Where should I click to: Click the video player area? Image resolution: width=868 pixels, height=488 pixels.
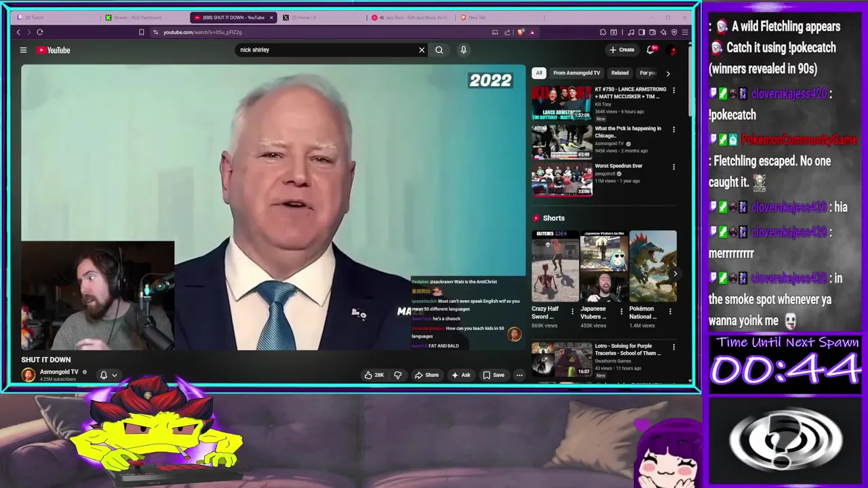[273, 207]
